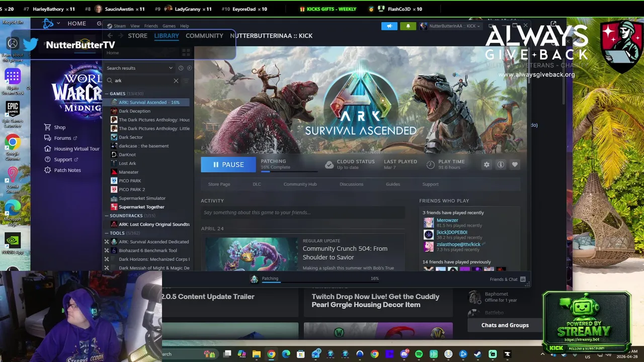Open friend Merowzer's profile
Screen dimensions: 644x362
(x=447, y=220)
